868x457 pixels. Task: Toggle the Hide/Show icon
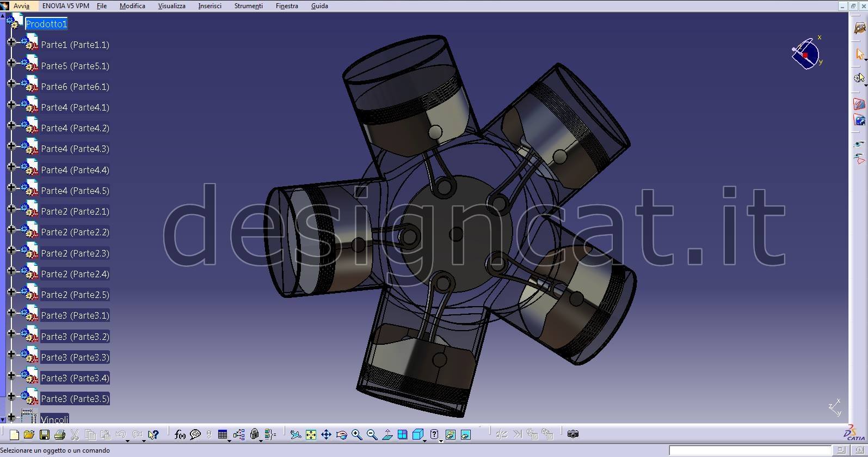pyautogui.click(x=450, y=435)
